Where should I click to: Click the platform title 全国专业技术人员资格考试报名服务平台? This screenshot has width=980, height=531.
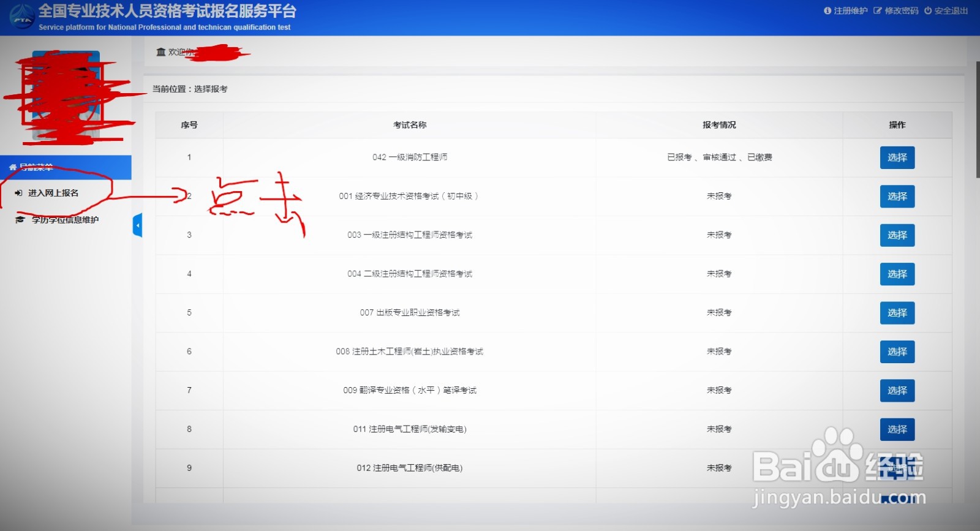(167, 11)
